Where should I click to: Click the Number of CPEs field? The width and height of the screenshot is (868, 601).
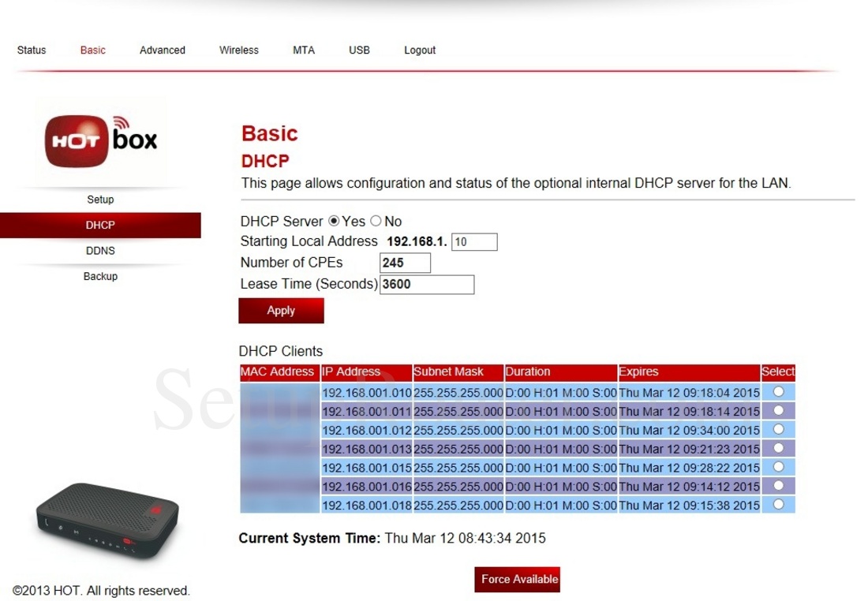406,263
